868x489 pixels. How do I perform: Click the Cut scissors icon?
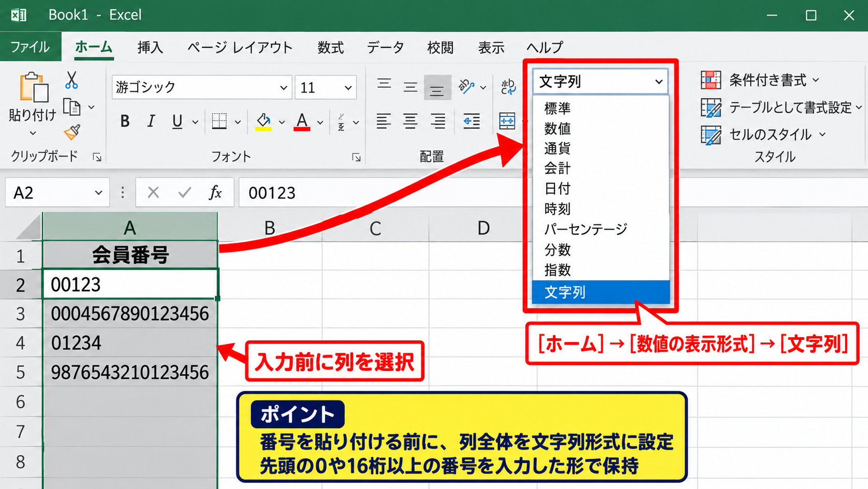(72, 80)
